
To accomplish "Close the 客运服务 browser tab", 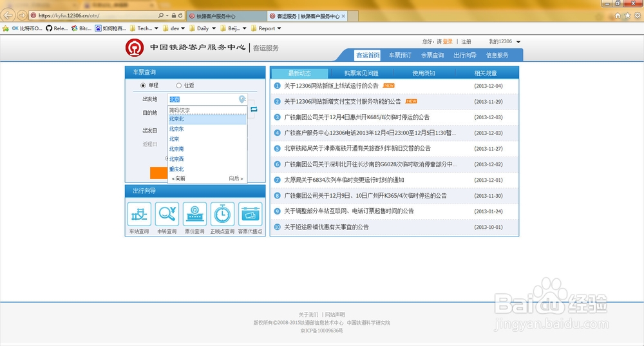I will point(343,16).
